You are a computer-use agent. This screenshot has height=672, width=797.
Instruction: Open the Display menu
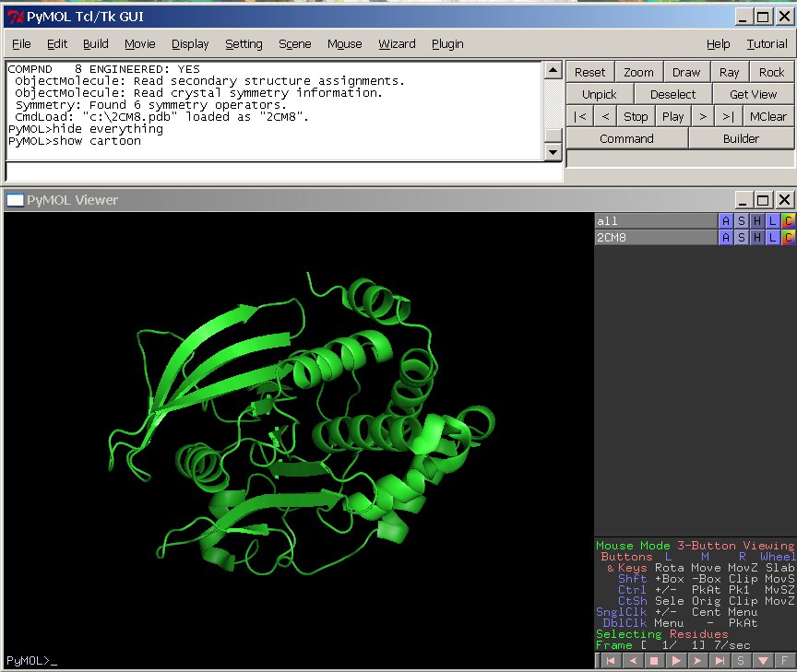(190, 44)
